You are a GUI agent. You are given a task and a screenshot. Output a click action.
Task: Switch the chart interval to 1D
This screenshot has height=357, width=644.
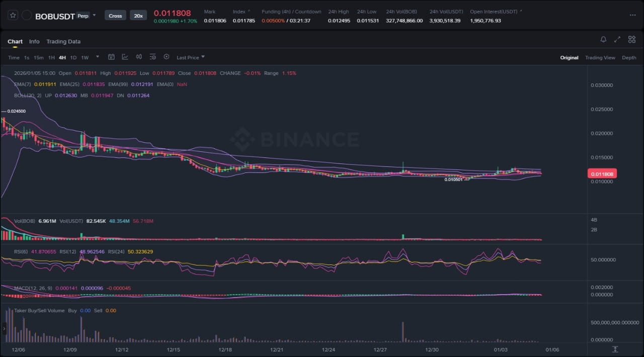pos(73,58)
